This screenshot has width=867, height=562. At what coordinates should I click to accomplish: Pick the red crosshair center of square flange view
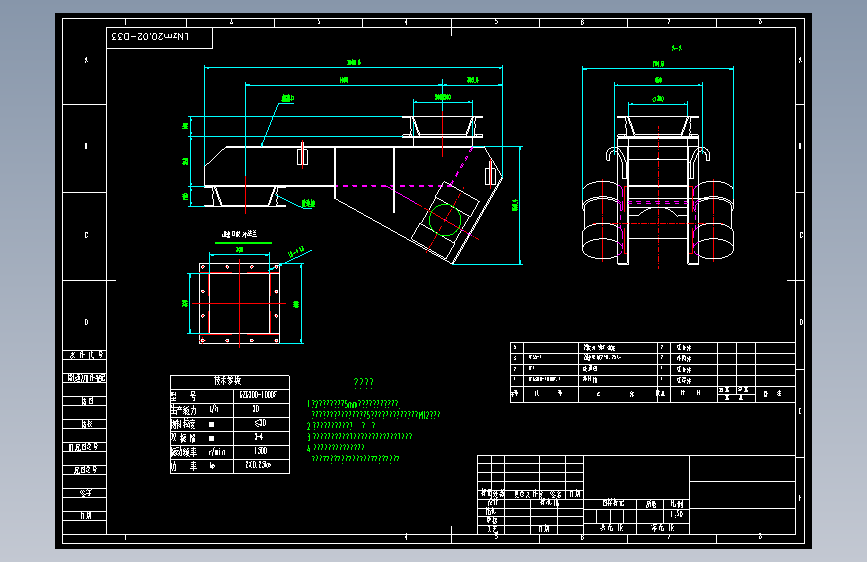point(239,304)
